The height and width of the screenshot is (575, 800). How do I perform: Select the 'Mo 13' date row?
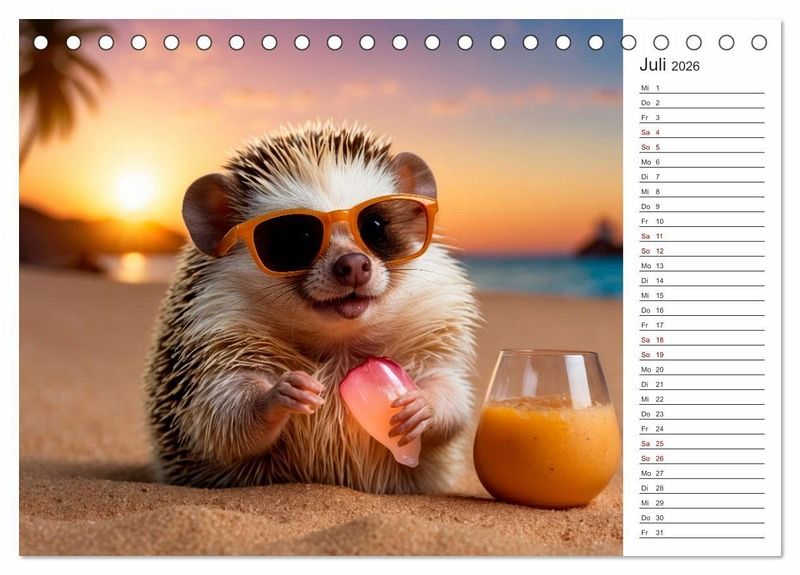tap(702, 265)
